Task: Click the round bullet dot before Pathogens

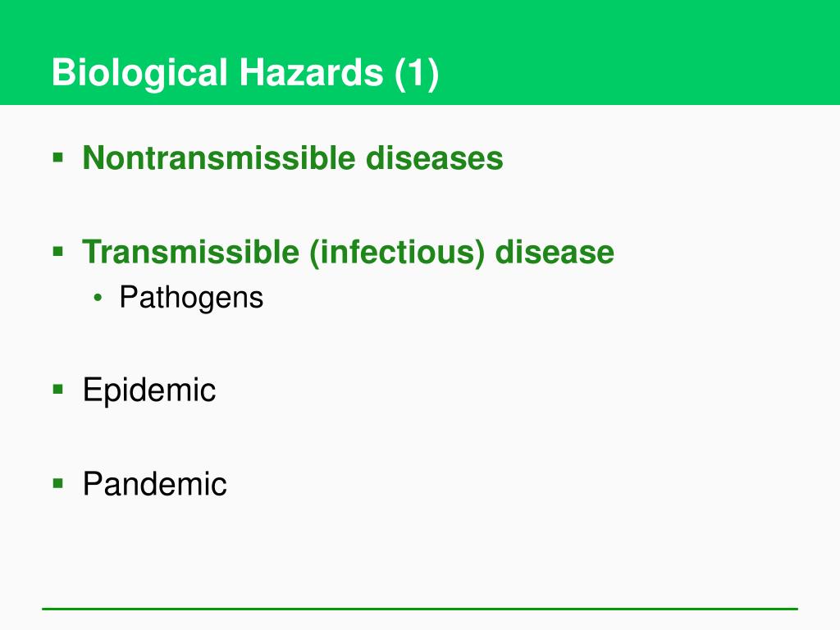Action: [x=97, y=298]
